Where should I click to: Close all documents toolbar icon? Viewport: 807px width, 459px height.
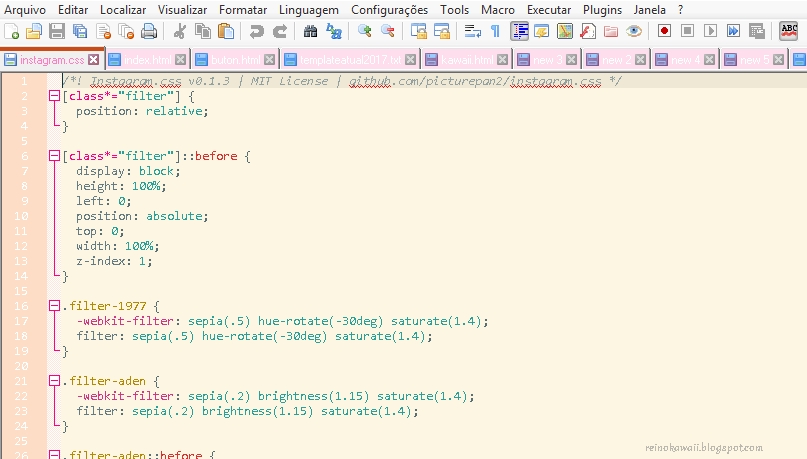coord(126,31)
